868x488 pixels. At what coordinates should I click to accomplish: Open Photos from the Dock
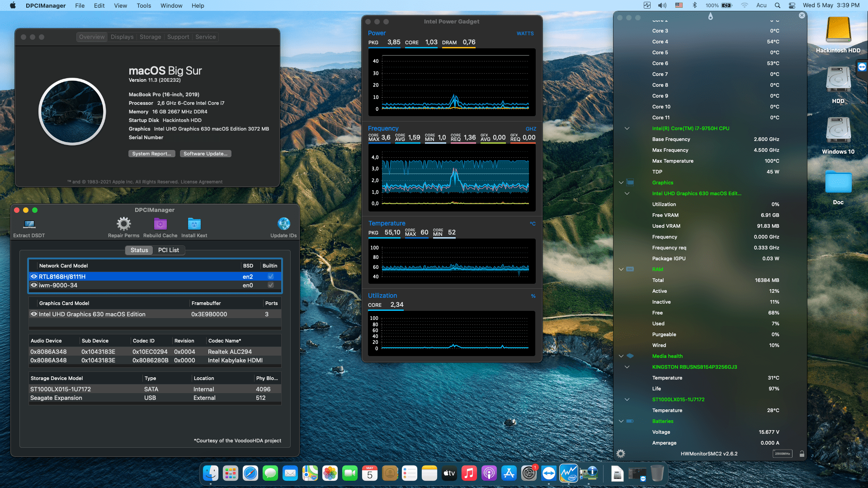(x=330, y=474)
